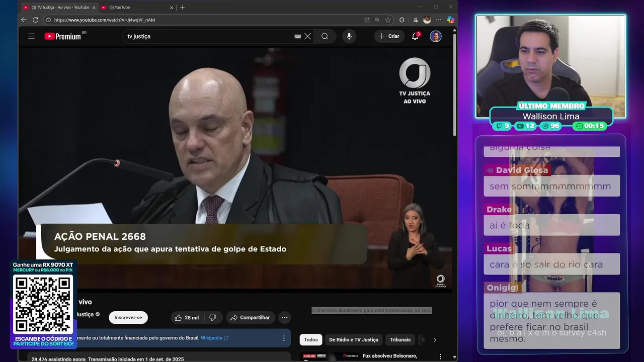Open the browser profile avatar

[427, 20]
